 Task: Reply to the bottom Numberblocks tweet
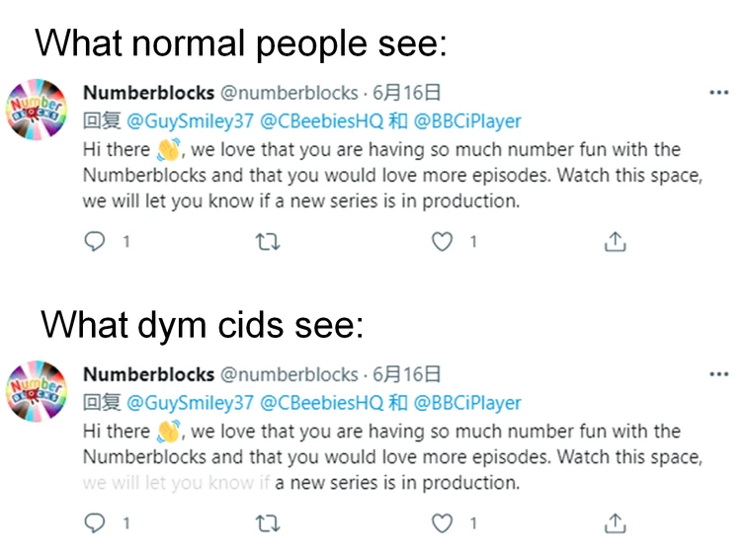[x=94, y=522]
